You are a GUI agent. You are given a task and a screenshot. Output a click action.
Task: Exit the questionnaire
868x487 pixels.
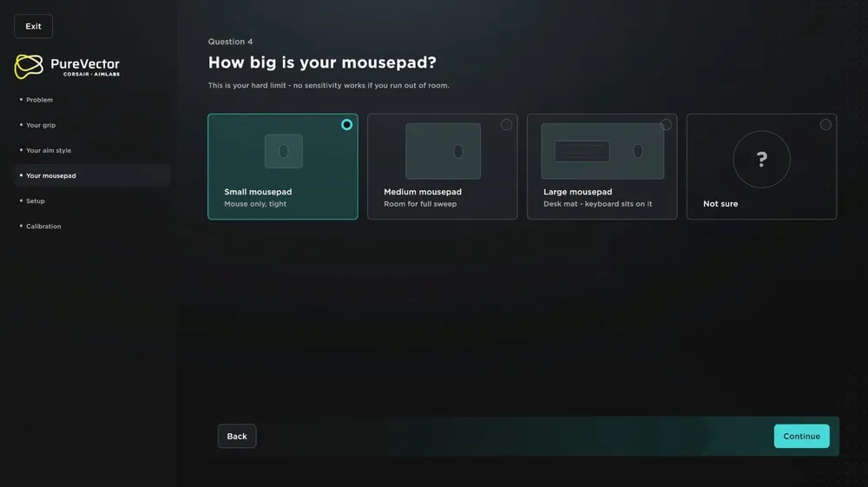[x=33, y=26]
